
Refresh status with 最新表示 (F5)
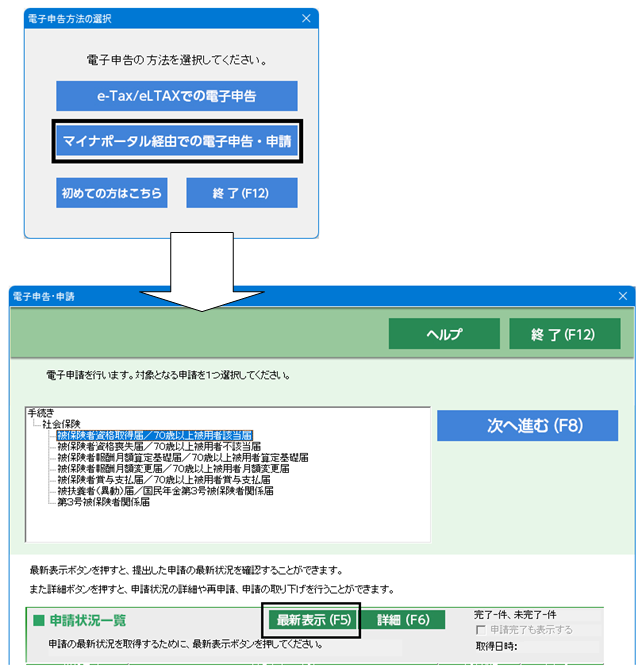[x=313, y=620]
